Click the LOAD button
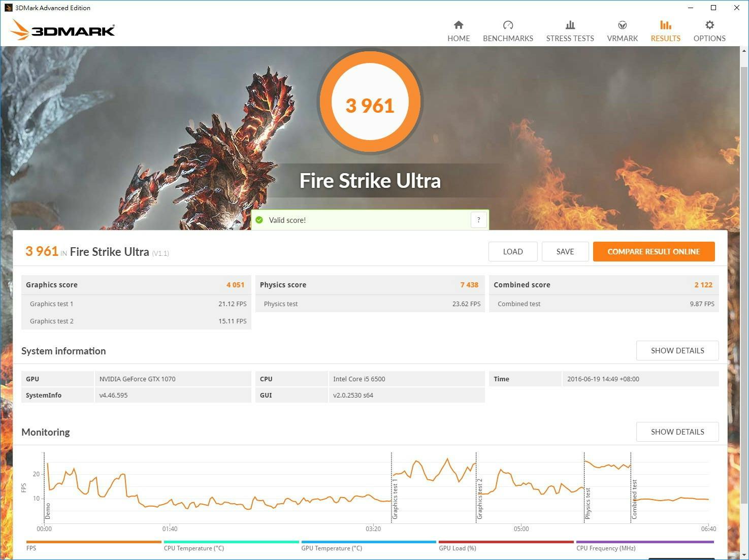The image size is (749, 560). (x=513, y=251)
